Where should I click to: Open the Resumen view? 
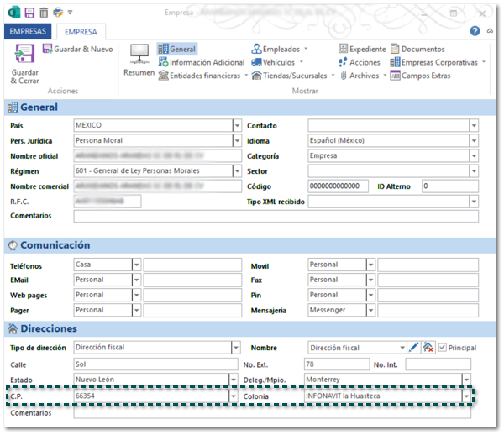point(139,60)
